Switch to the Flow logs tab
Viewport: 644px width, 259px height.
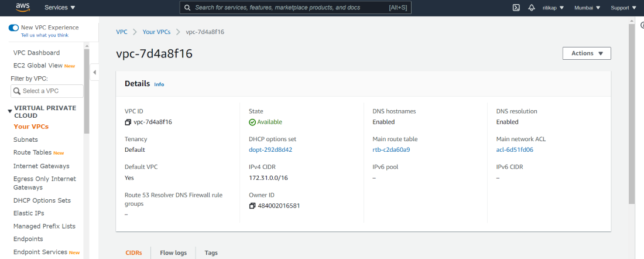(x=173, y=253)
